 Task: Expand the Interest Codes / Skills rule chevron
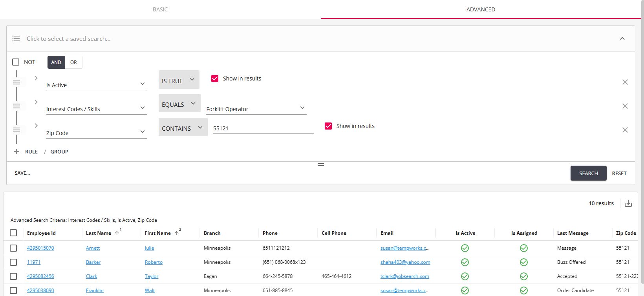click(x=36, y=102)
